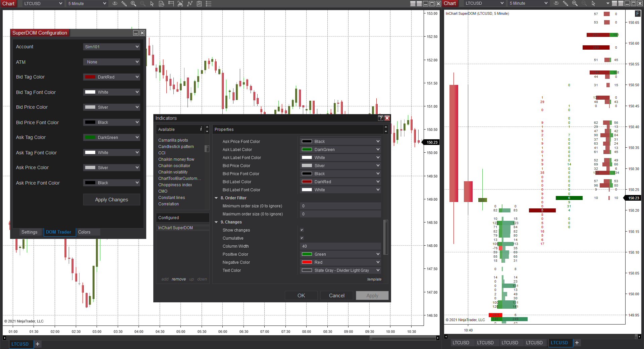Click Zoom In icon in left chart toolbar
This screenshot has width=644, height=349.
[x=133, y=3]
